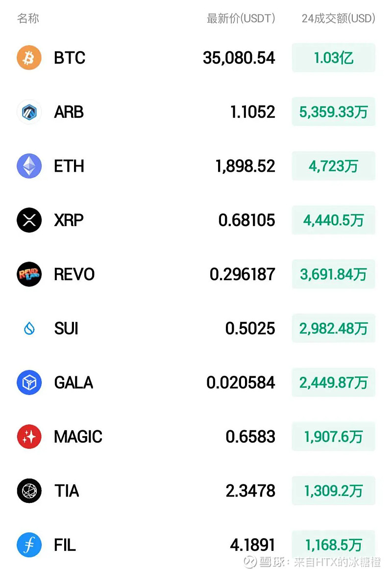Open the XRP price 0.68105
Image resolution: width=392 pixels, height=574 pixels.
pos(247,220)
